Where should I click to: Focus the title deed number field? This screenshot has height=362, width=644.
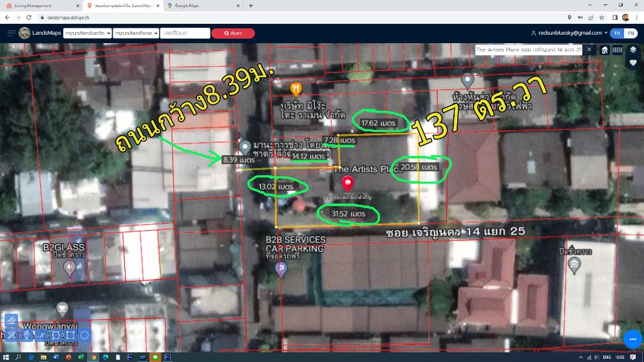click(x=185, y=33)
